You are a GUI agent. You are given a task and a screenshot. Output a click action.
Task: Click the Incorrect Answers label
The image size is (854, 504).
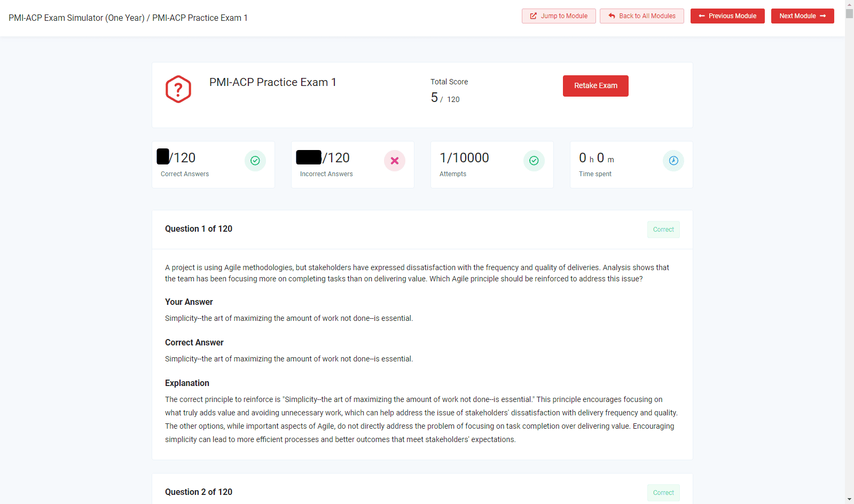coord(326,174)
